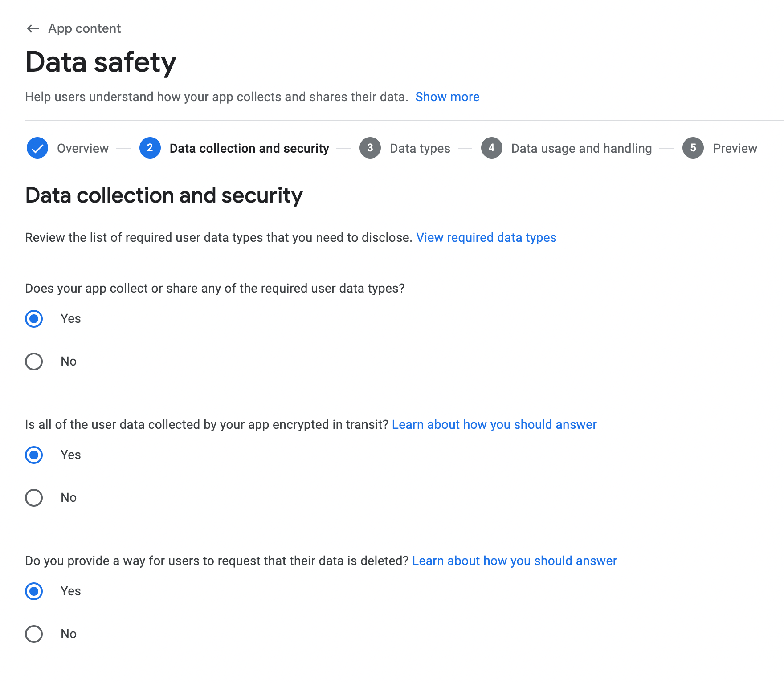Click step 3 Data types circle
Screen dimensions: 784x683
pyautogui.click(x=370, y=148)
